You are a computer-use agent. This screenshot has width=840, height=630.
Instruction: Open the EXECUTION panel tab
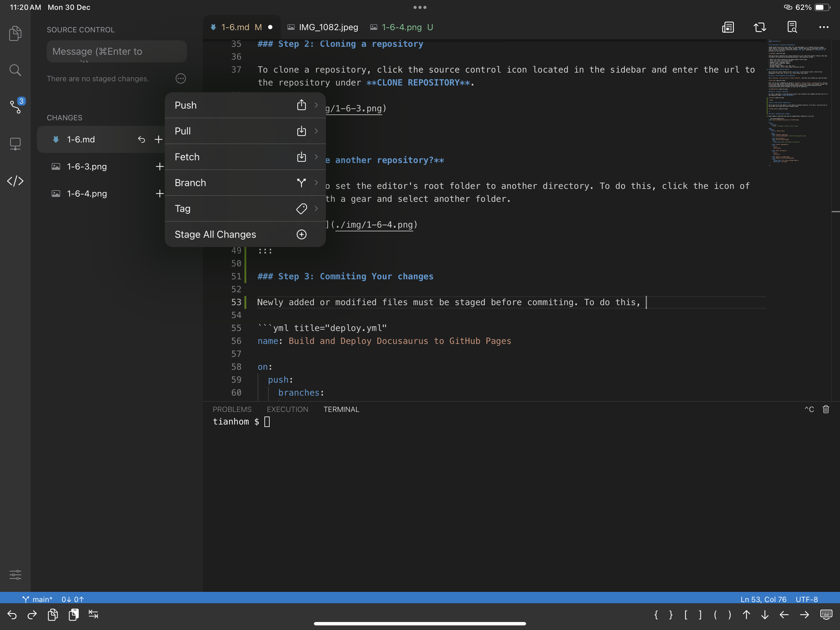(287, 409)
